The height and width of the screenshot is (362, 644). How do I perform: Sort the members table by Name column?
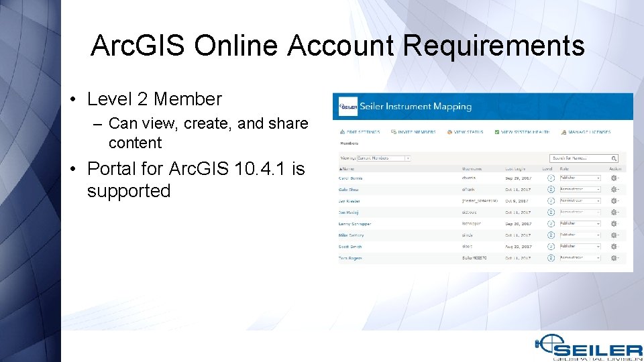(347, 169)
